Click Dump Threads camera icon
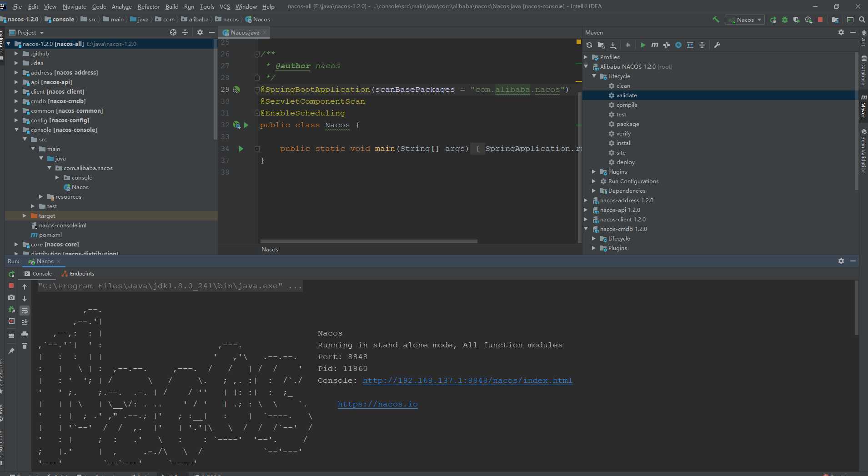 coord(11,297)
